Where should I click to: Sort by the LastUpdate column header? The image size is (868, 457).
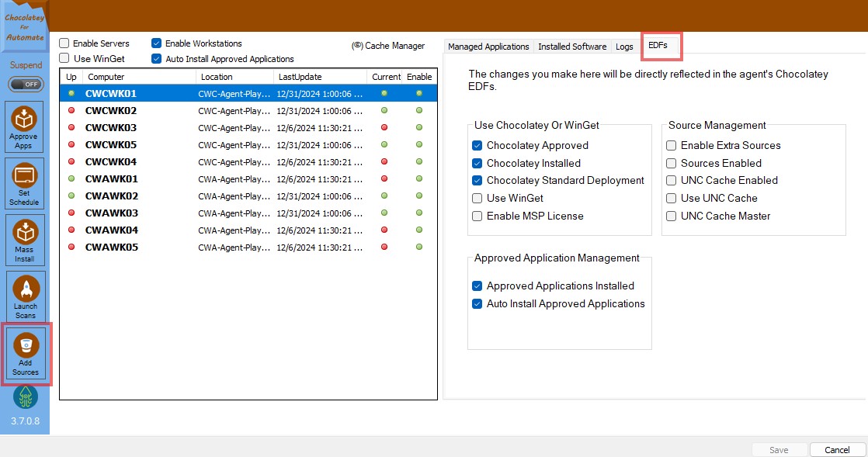click(320, 77)
